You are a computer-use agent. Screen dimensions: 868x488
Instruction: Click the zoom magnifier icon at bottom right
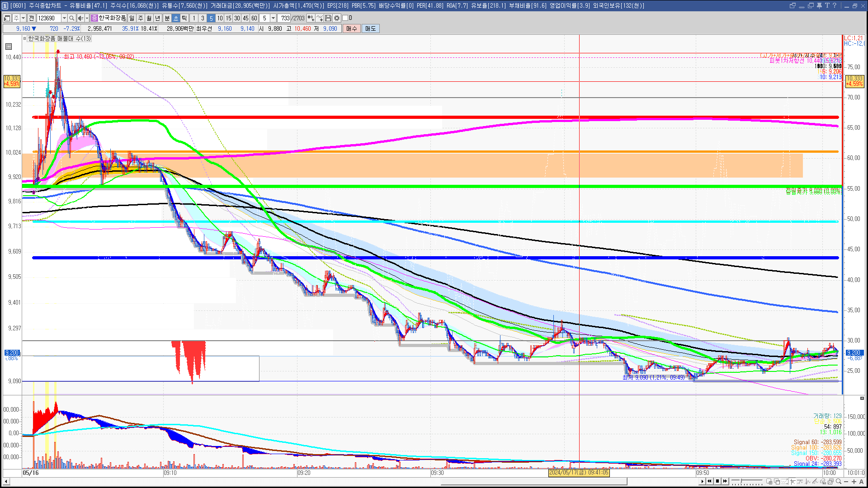(839, 482)
